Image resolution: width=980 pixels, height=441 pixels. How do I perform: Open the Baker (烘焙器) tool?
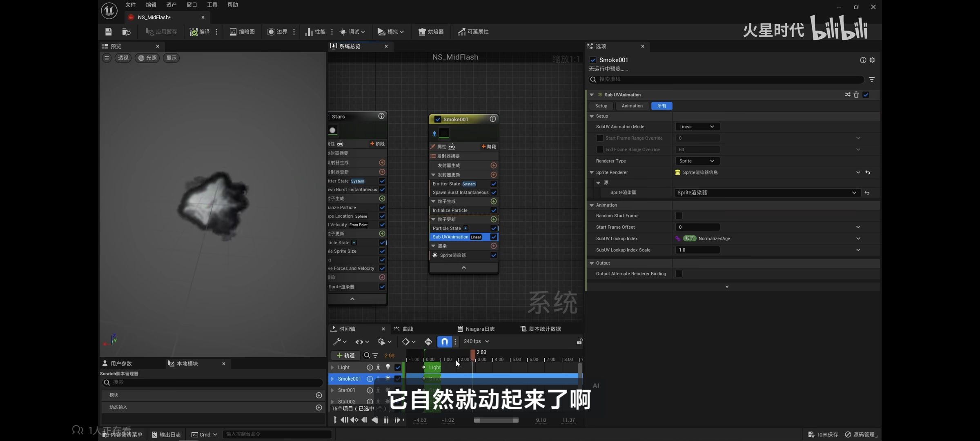pos(431,32)
